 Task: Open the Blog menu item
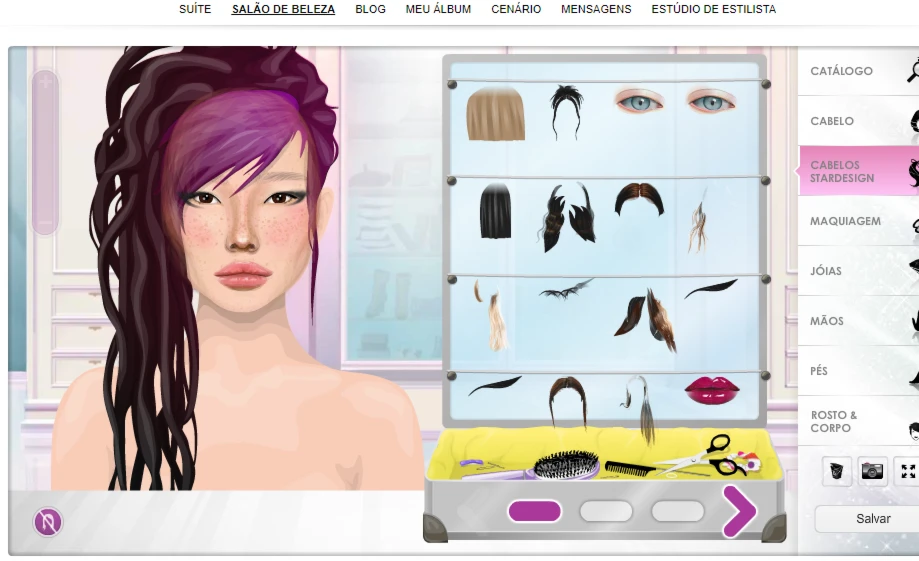pyautogui.click(x=370, y=9)
